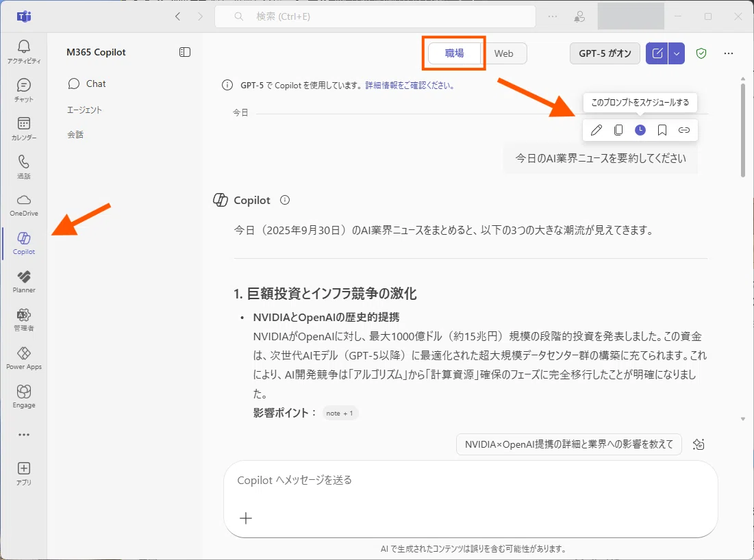The width and height of the screenshot is (754, 560).
Task: Open the Activity bell in sidebar
Action: 23,51
